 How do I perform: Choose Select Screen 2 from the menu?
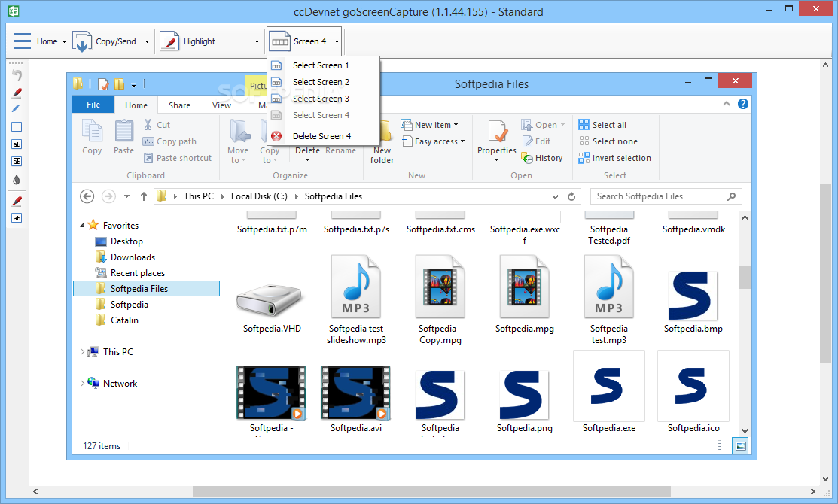point(323,82)
